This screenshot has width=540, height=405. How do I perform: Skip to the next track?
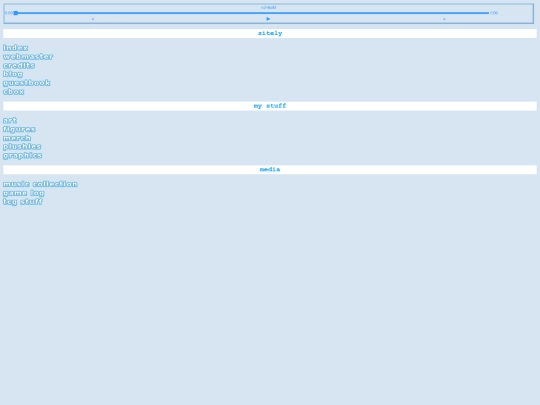tap(444, 19)
